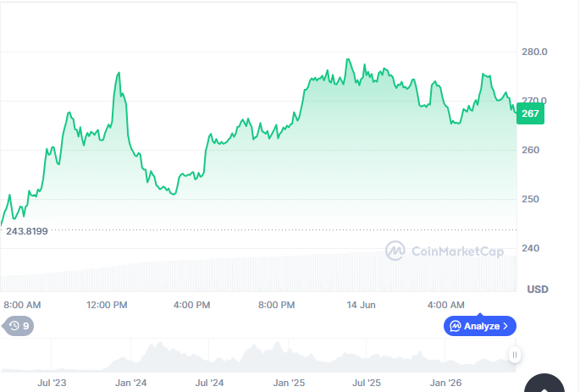Click the 8:00 PM time axis label
Viewport: 580px width, 392px height.
(276, 305)
